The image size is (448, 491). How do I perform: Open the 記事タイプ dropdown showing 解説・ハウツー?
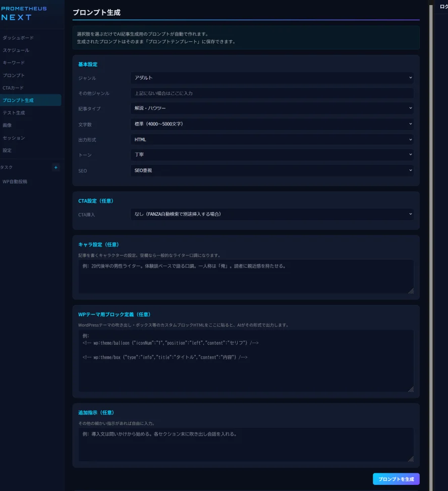(x=272, y=108)
